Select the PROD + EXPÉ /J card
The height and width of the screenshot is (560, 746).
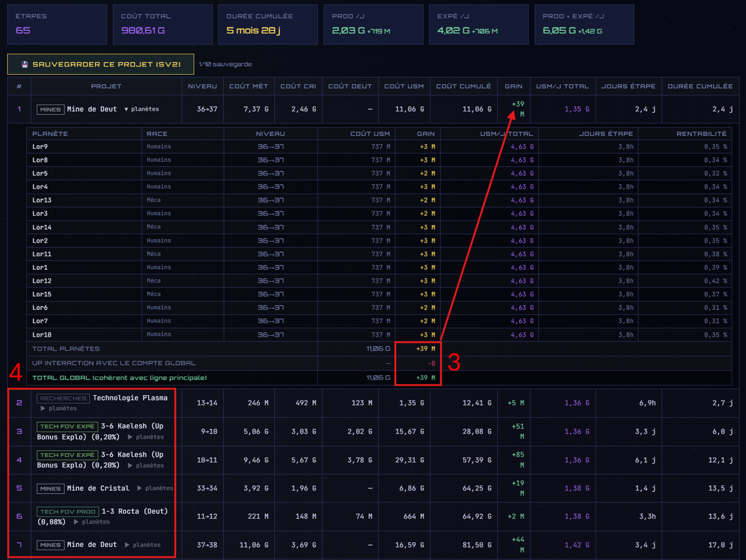tap(585, 24)
